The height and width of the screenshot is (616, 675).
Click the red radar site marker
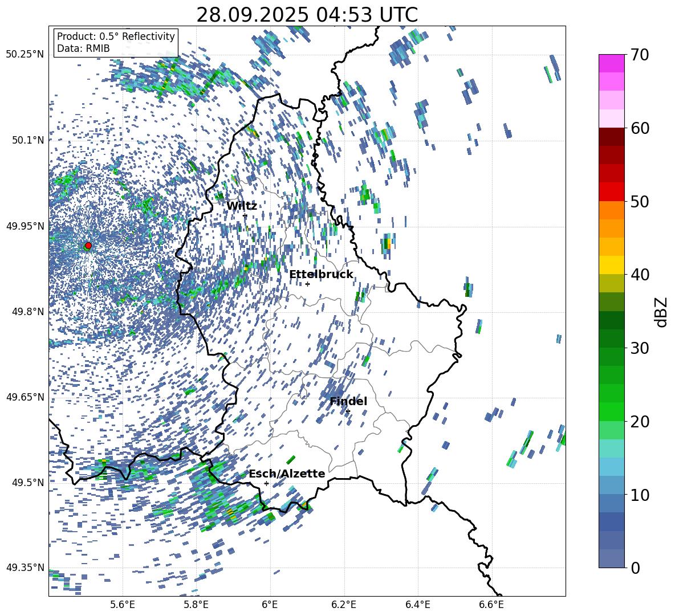pyautogui.click(x=88, y=246)
